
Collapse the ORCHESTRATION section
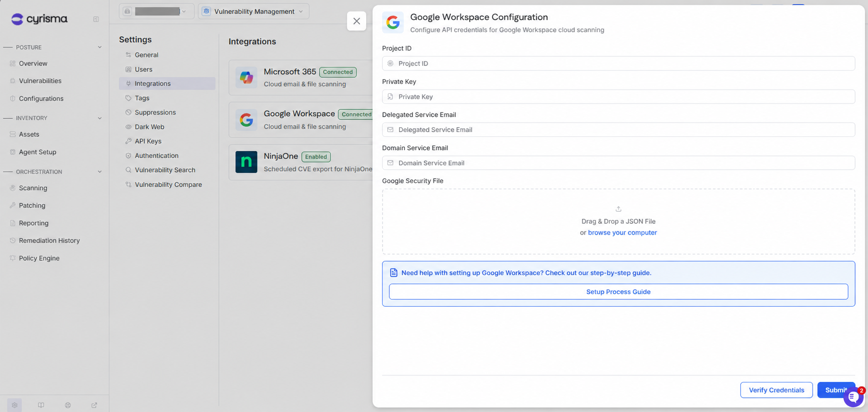pos(100,172)
